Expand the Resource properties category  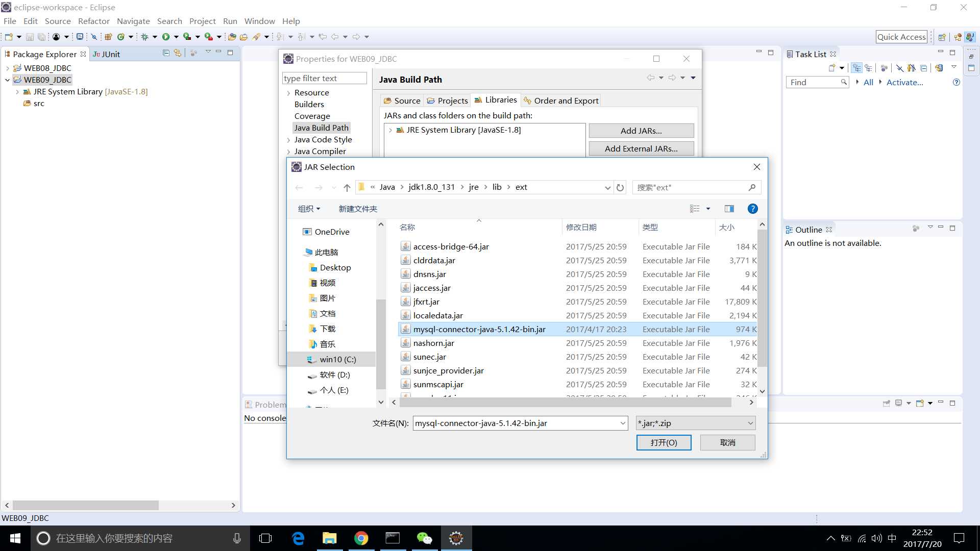click(x=288, y=93)
